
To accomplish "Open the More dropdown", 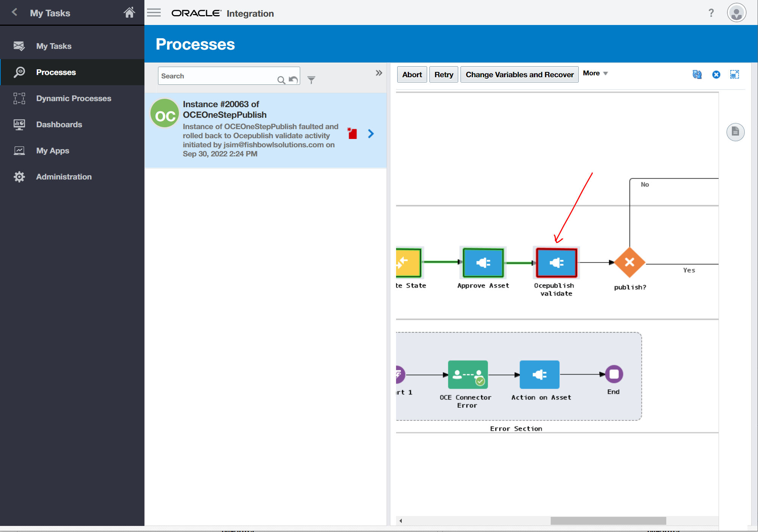I will coord(595,73).
